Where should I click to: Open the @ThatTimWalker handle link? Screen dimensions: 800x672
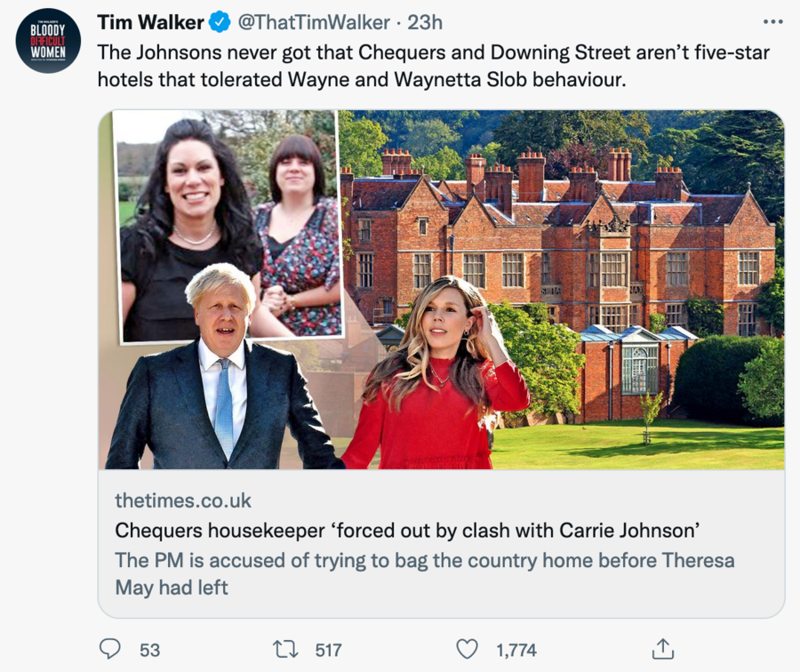click(313, 22)
